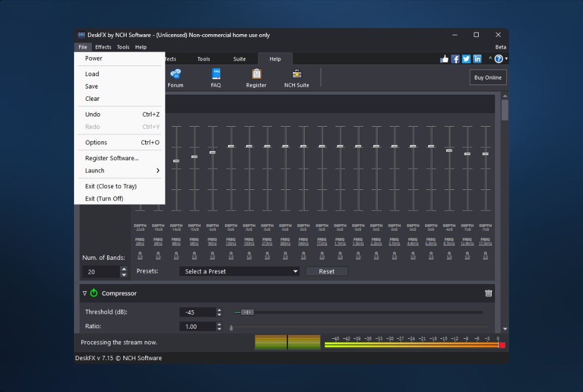The height and width of the screenshot is (392, 583).
Task: Open the Forum toolbar icon
Action: [x=175, y=77]
